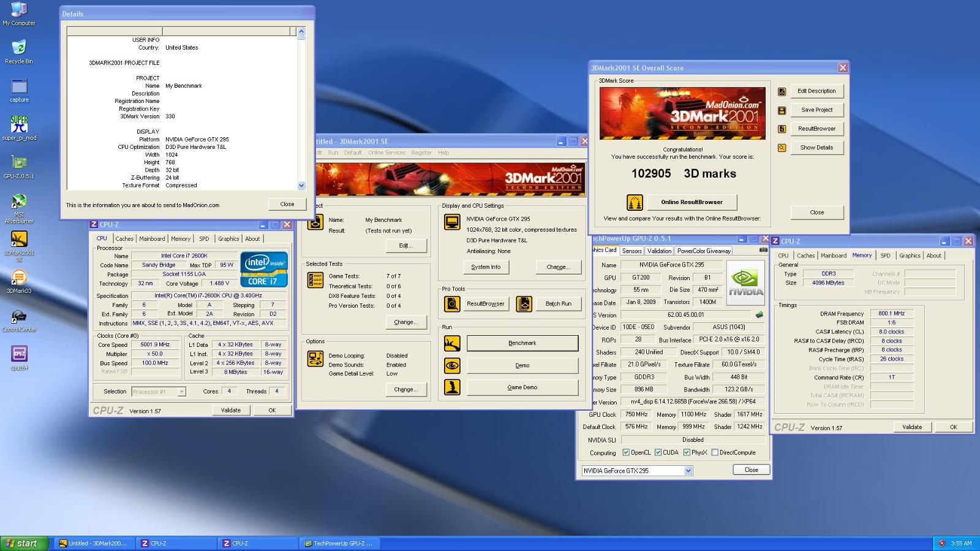The height and width of the screenshot is (551, 980).
Task: Click the Display and CPU Settings monitor icon
Action: point(452,222)
